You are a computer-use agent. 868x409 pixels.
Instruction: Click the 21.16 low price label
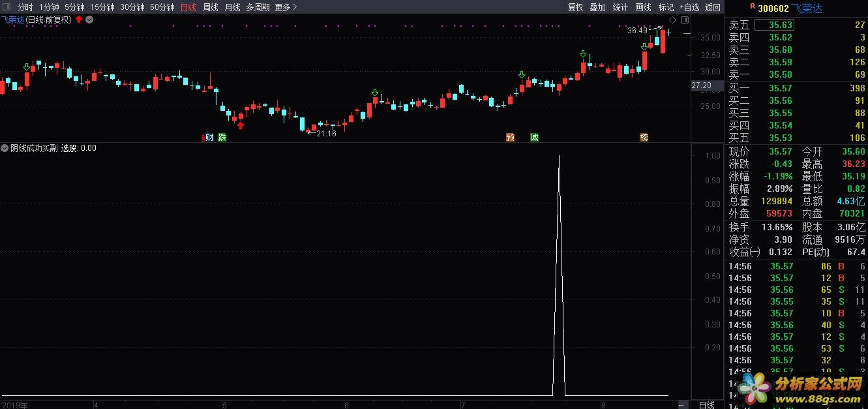[x=326, y=134]
